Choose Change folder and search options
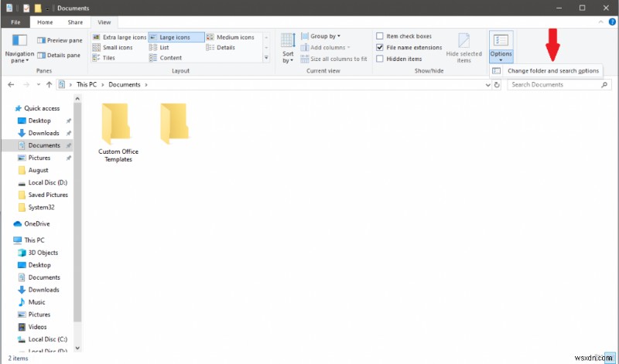This screenshot has height=364, width=619. point(546,71)
